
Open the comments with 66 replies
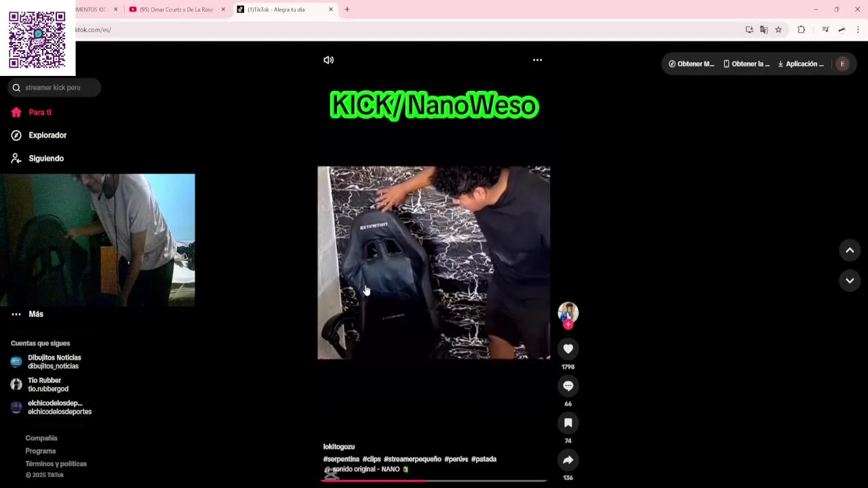point(568,386)
